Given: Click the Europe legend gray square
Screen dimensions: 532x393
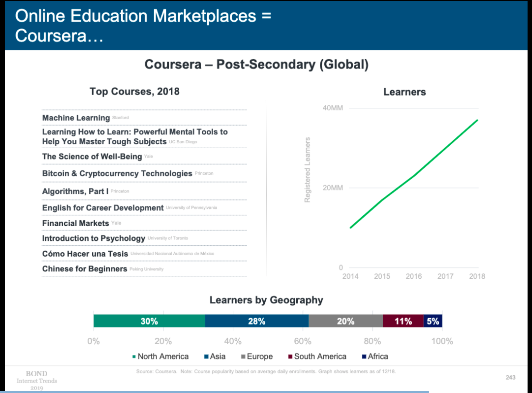Looking at the screenshot, I should (243, 357).
